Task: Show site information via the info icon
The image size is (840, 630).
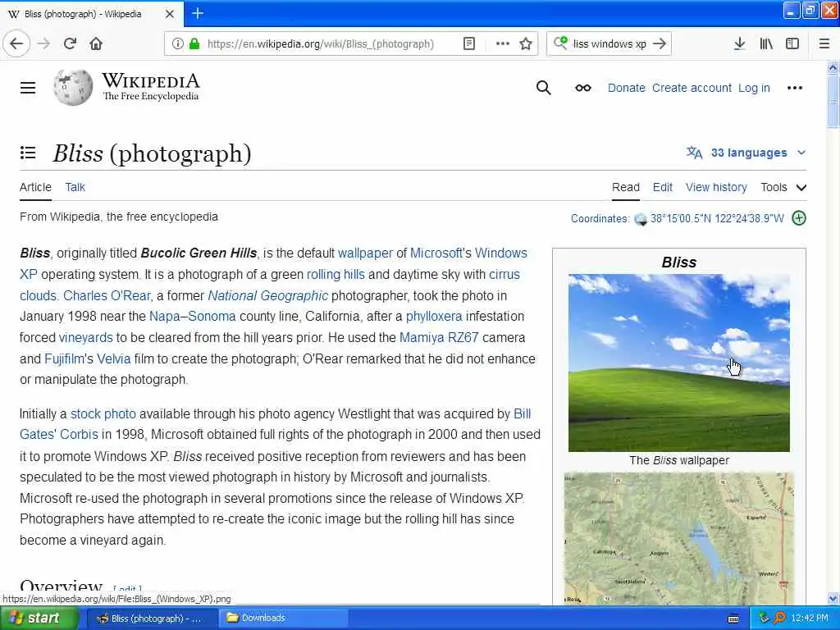Action: point(178,44)
